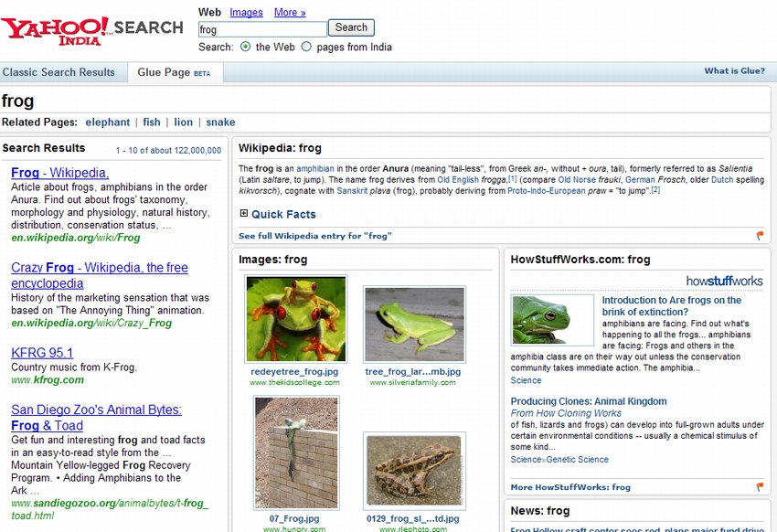Switch to Glue Page beta tab

click(175, 72)
